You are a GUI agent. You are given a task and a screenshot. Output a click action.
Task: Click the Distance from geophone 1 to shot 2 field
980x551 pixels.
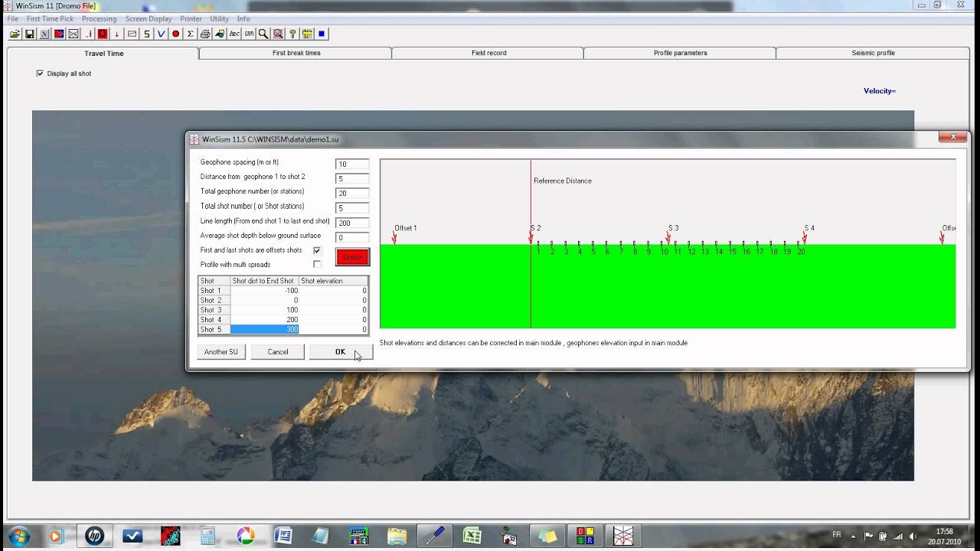click(x=352, y=178)
